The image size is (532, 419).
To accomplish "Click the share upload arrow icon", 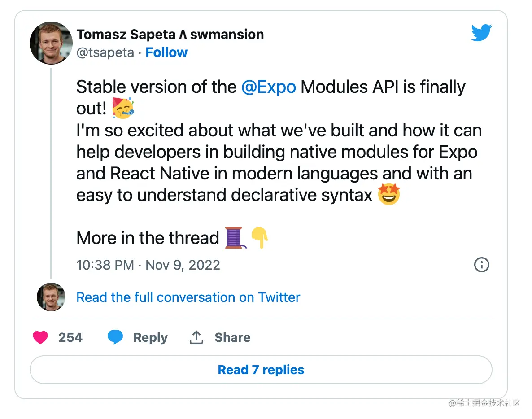I will pos(196,337).
